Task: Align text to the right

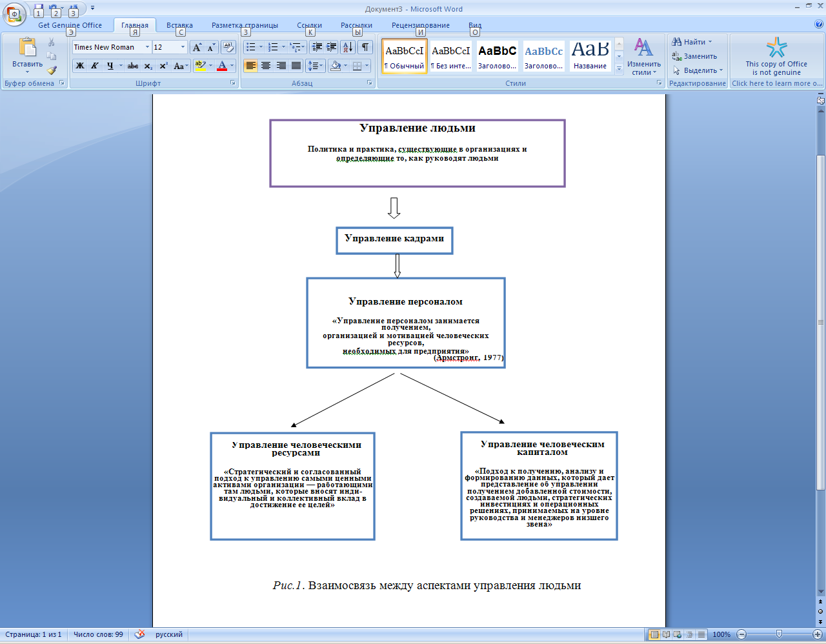Action: pyautogui.click(x=281, y=66)
